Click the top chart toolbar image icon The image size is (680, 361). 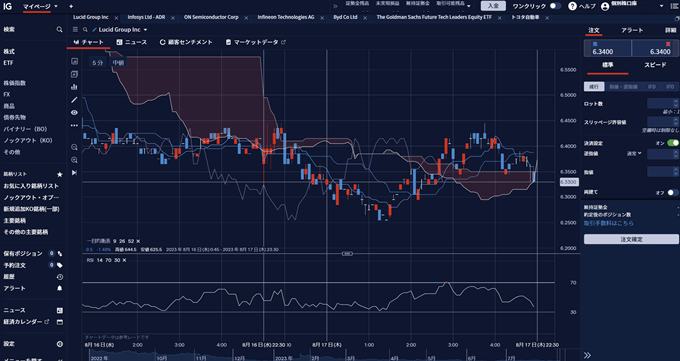click(75, 61)
